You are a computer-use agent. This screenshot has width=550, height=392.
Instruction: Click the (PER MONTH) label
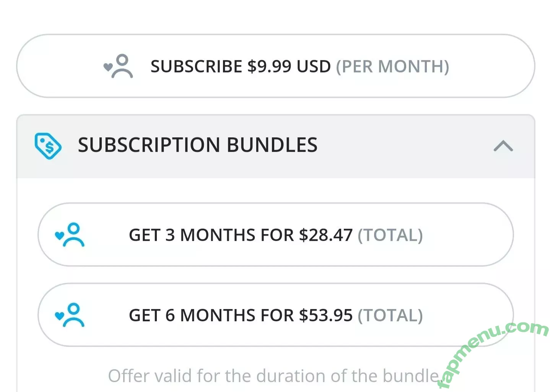392,67
